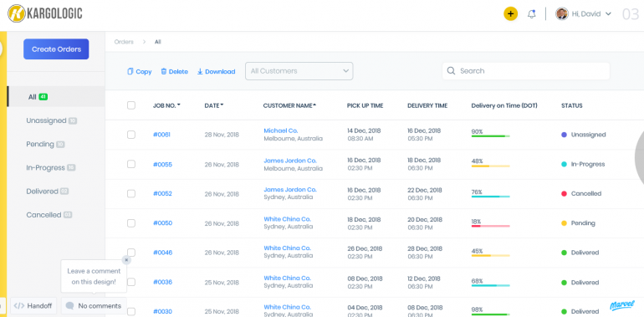Click the yellow plus add button
Image resolution: width=644 pixels, height=317 pixels.
pyautogui.click(x=510, y=14)
